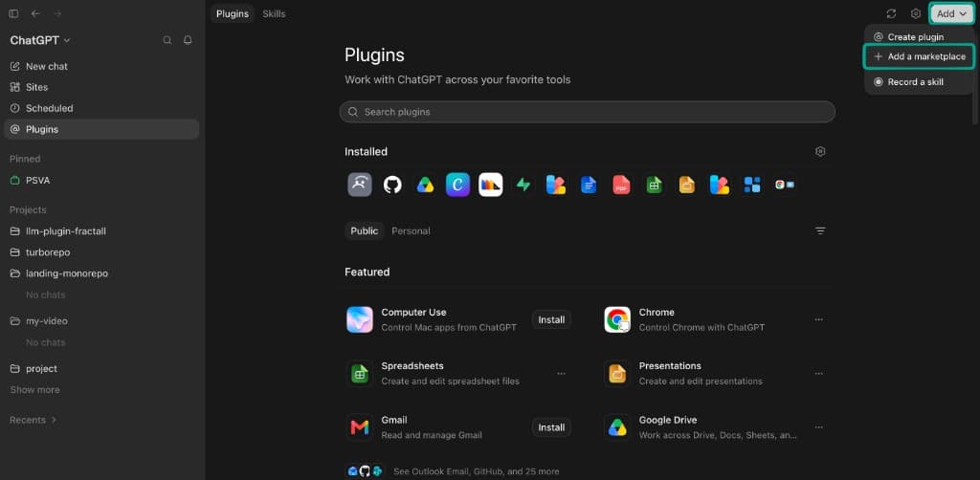The width and height of the screenshot is (980, 480).
Task: Open the gray first installed plugin icon
Action: tap(360, 185)
